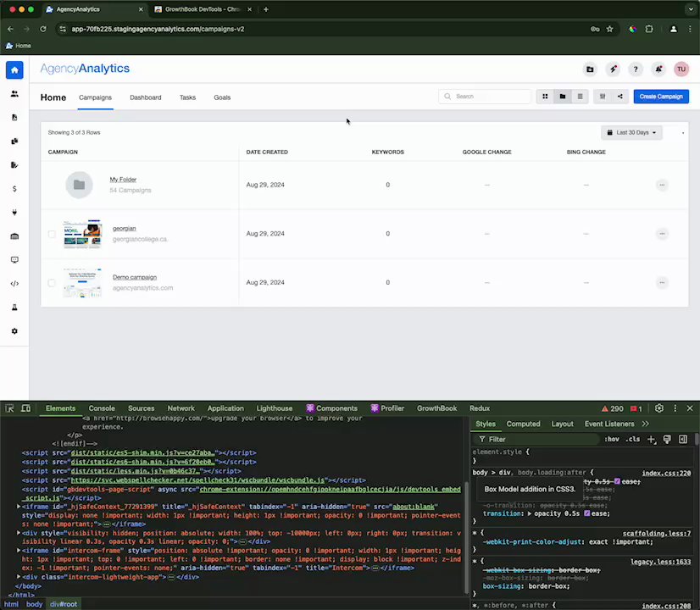
Task: Tick the checkbox for the georgian campaign
Action: coord(52,234)
